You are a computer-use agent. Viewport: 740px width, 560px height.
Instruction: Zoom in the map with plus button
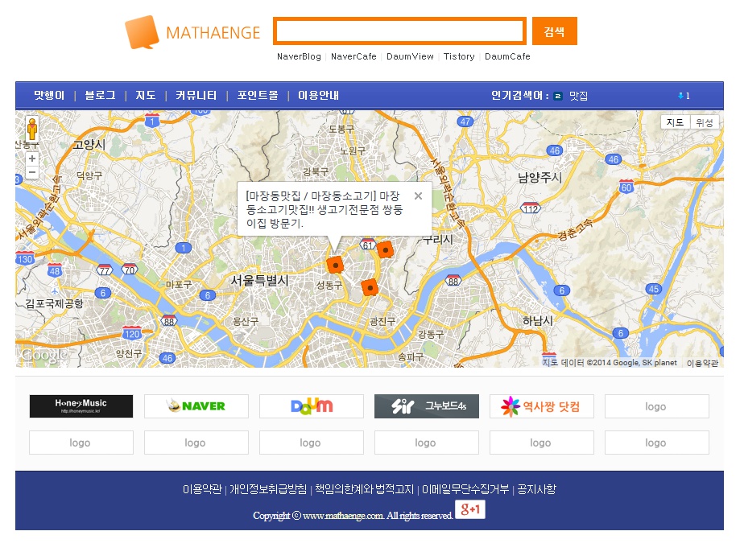click(x=32, y=159)
